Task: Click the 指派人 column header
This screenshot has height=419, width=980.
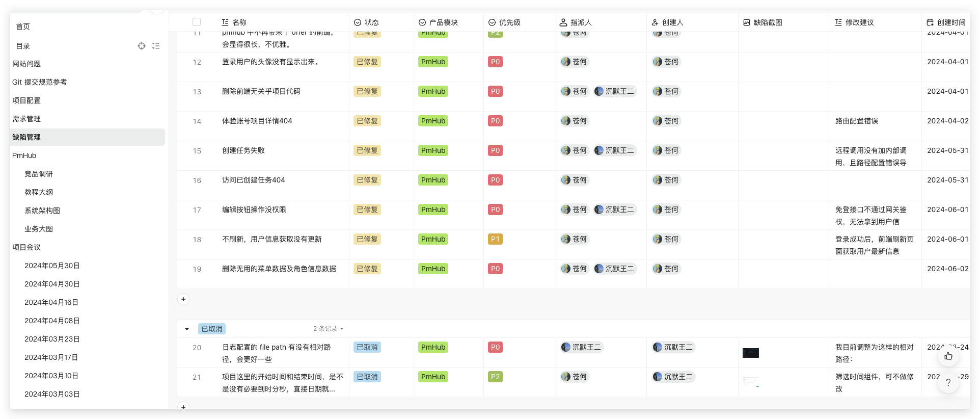Action: point(576,22)
